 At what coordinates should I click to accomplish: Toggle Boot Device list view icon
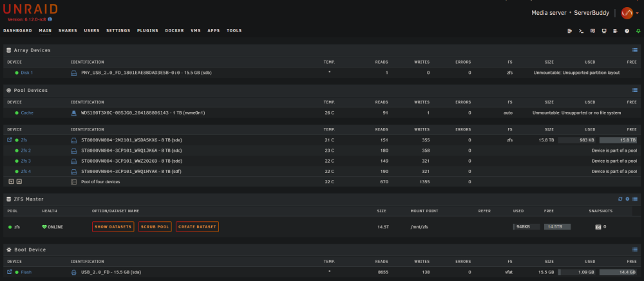(x=635, y=249)
